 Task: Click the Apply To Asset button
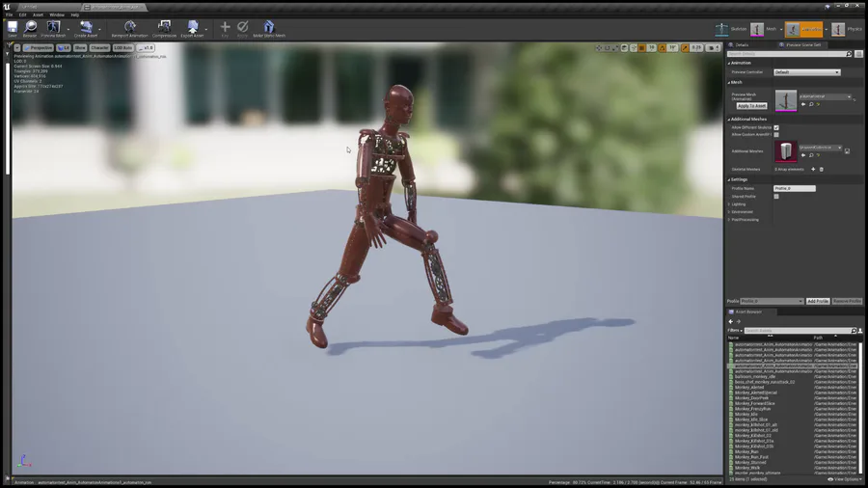(751, 106)
